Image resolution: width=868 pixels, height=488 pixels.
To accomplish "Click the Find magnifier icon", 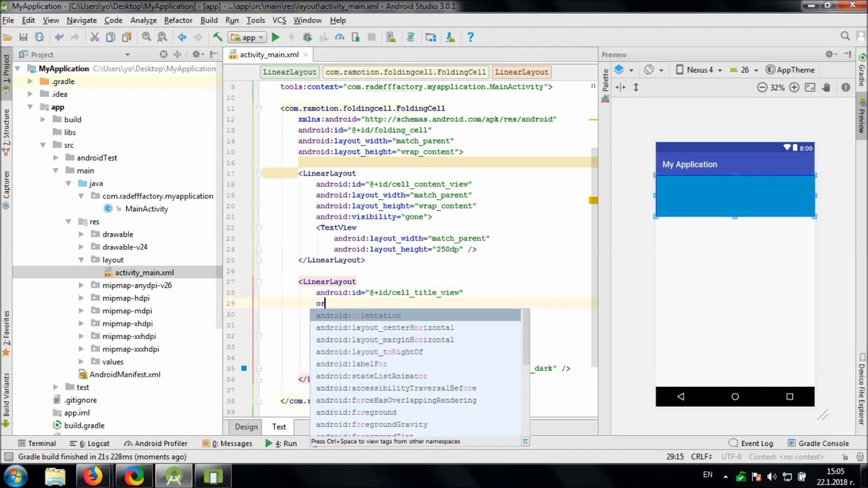I will coord(146,37).
